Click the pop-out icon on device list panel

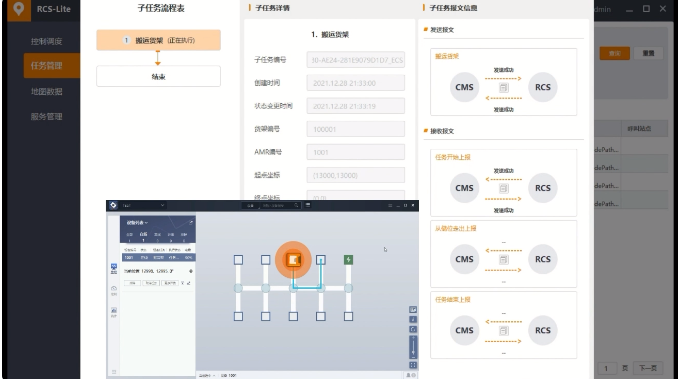click(x=191, y=222)
